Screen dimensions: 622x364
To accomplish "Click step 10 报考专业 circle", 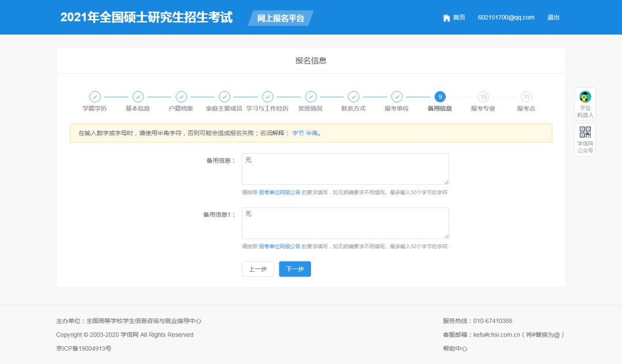I will 483,97.
